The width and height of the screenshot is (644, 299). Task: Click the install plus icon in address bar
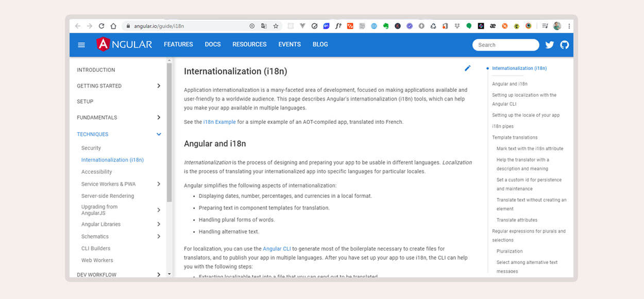pos(252,26)
